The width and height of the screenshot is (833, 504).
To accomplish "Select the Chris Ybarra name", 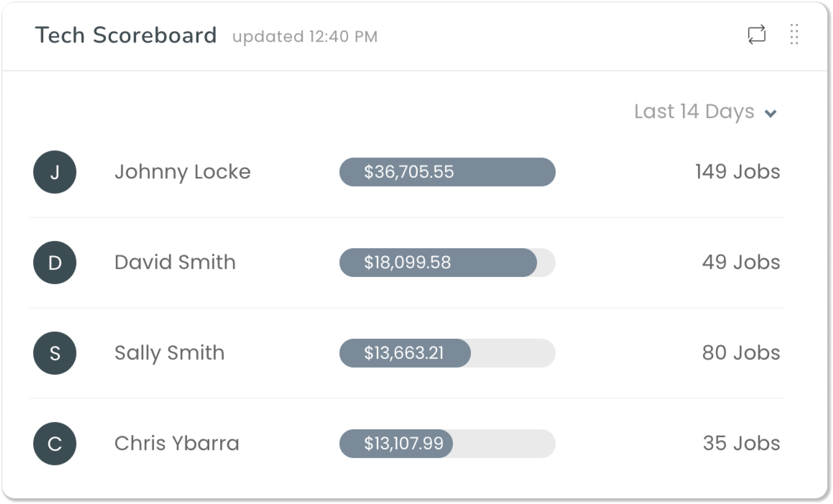I will point(177,443).
